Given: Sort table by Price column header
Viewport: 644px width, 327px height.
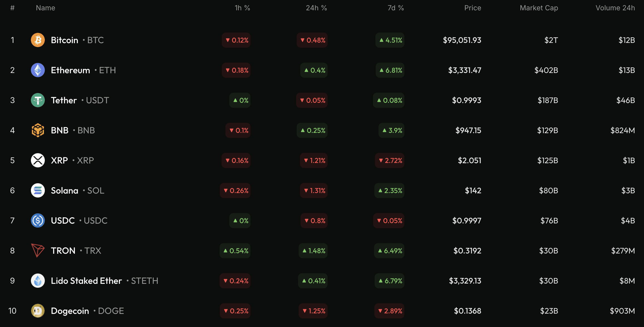Looking at the screenshot, I should click(473, 8).
